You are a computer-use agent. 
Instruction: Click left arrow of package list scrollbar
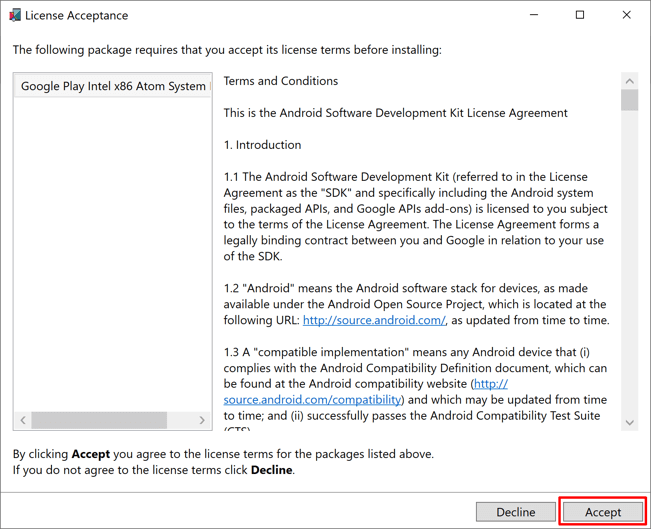coord(23,420)
